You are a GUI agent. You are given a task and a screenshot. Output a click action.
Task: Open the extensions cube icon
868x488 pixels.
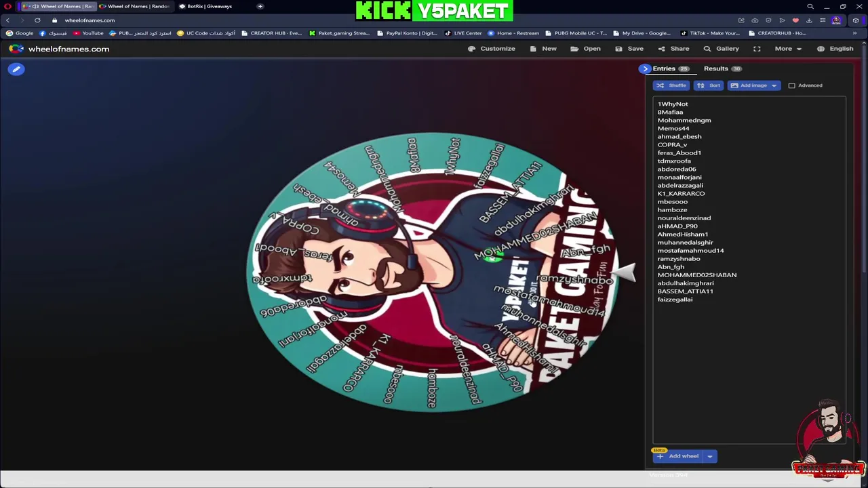pos(855,20)
